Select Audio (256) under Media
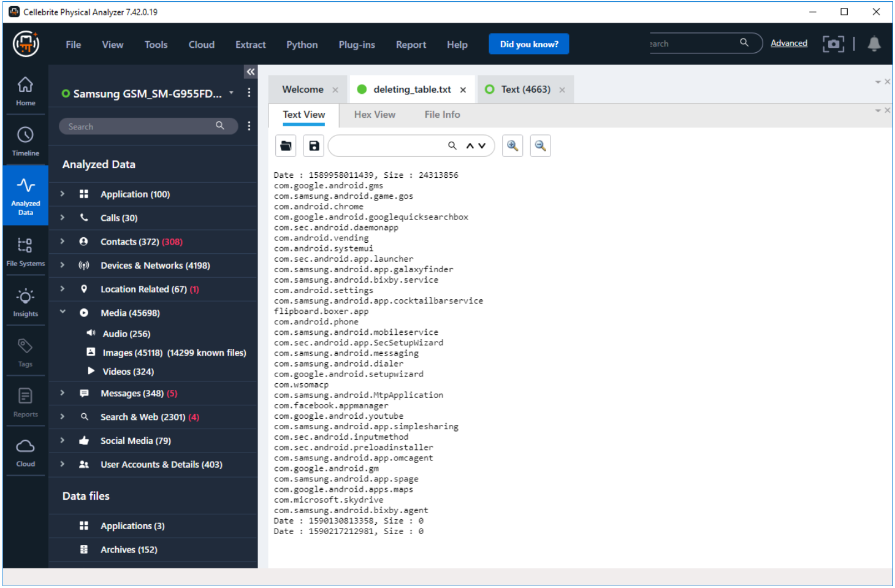The height and width of the screenshot is (588, 895). (126, 334)
